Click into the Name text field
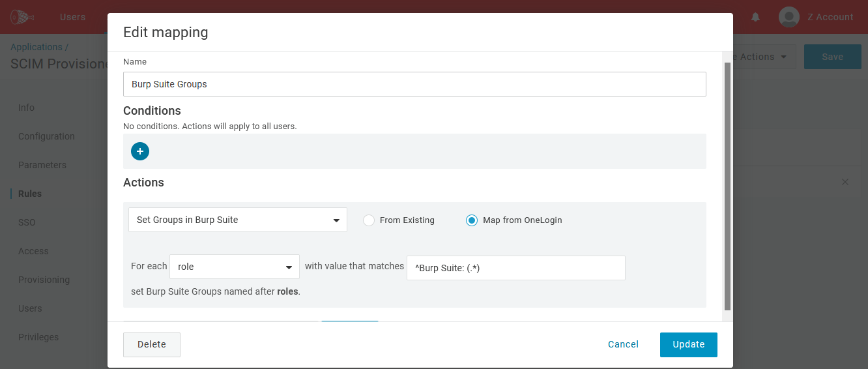868x369 pixels. [414, 84]
